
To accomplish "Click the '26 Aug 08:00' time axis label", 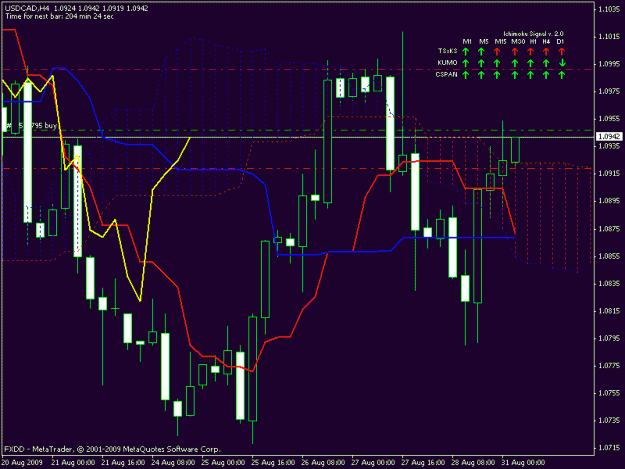I will (323, 463).
